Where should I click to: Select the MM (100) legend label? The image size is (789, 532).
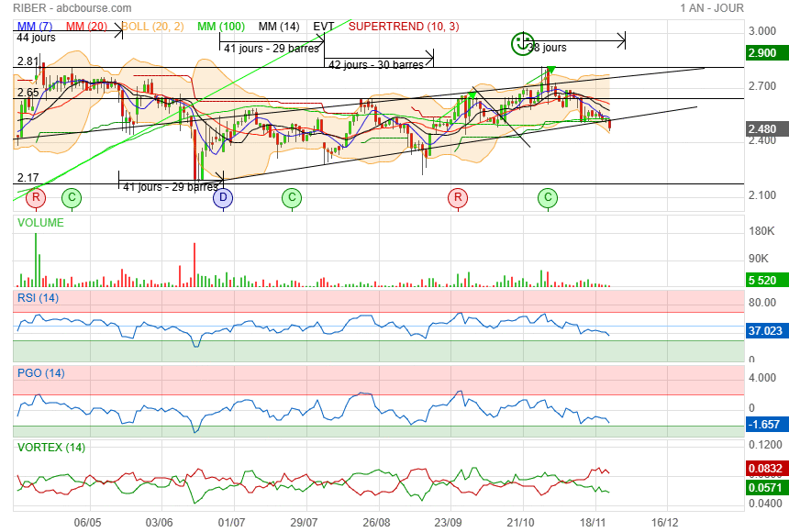pos(223,26)
